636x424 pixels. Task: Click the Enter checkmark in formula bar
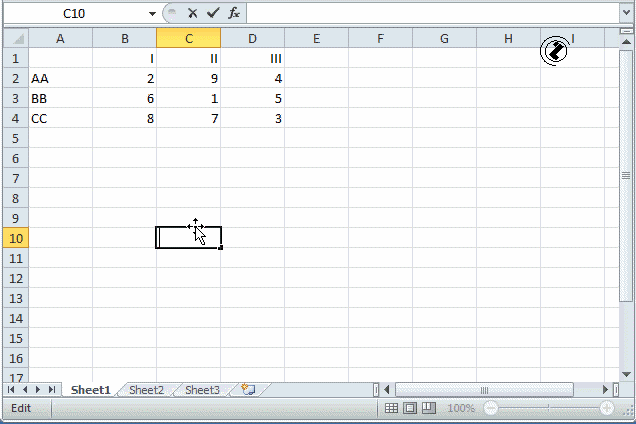click(x=212, y=13)
